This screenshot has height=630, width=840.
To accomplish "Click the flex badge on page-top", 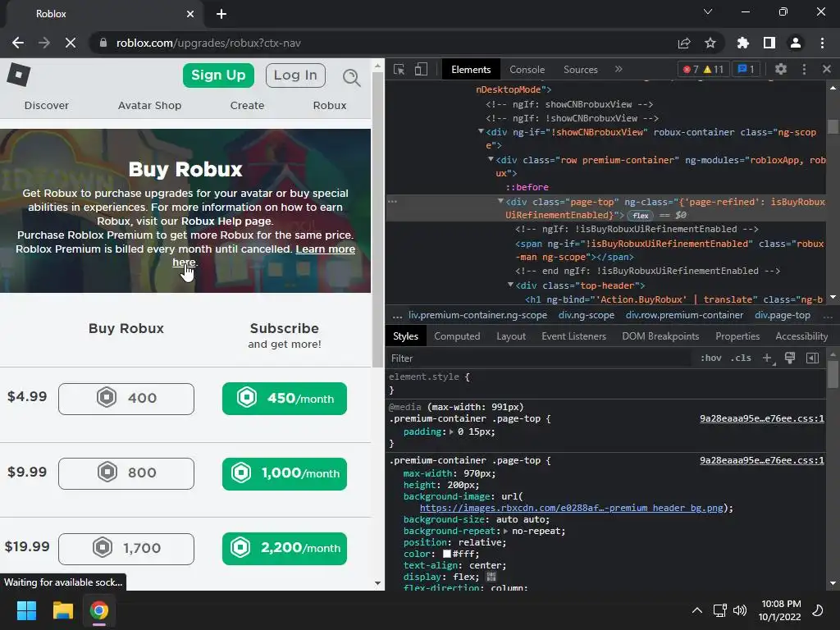I will 640,216.
